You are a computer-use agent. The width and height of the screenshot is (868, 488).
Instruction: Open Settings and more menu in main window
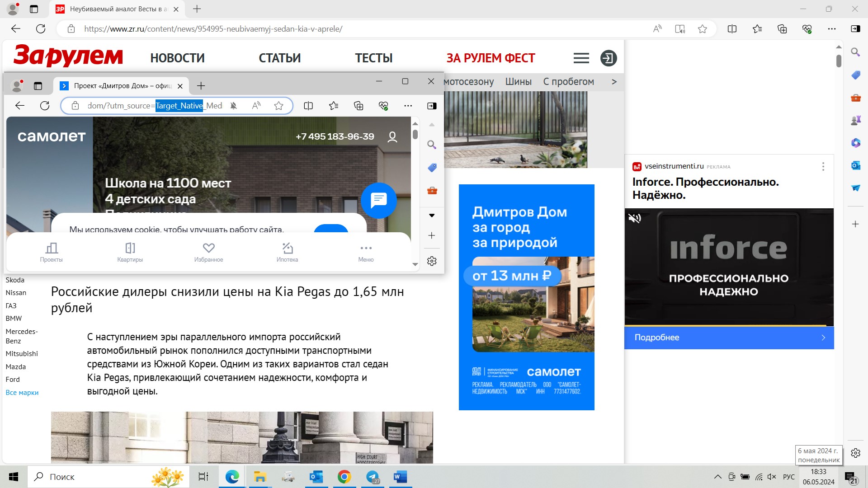[x=832, y=29]
